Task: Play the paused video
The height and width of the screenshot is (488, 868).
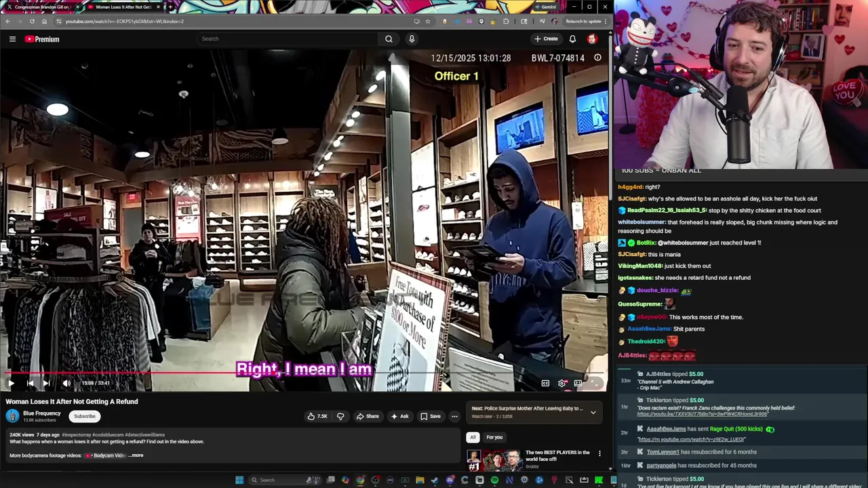Action: (x=11, y=383)
